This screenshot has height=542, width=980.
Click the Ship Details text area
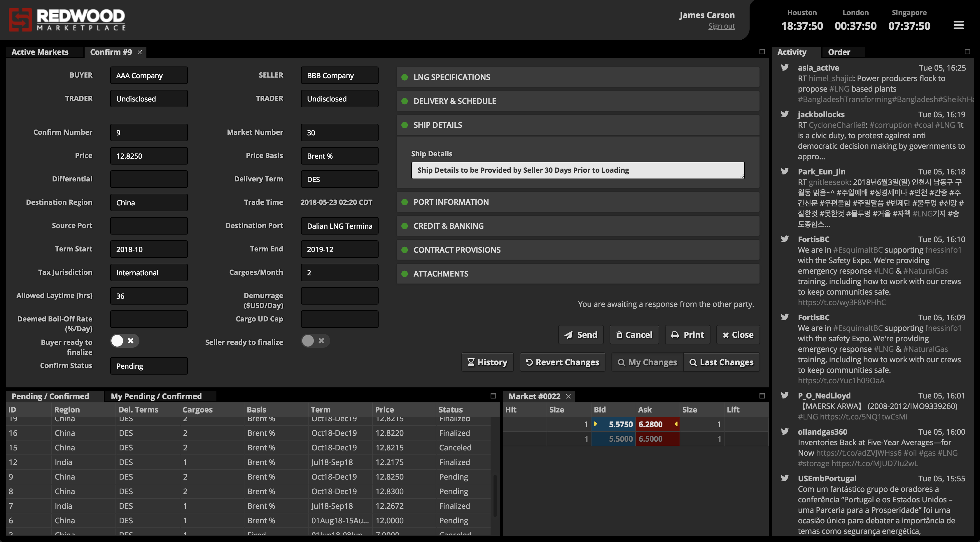[577, 170]
